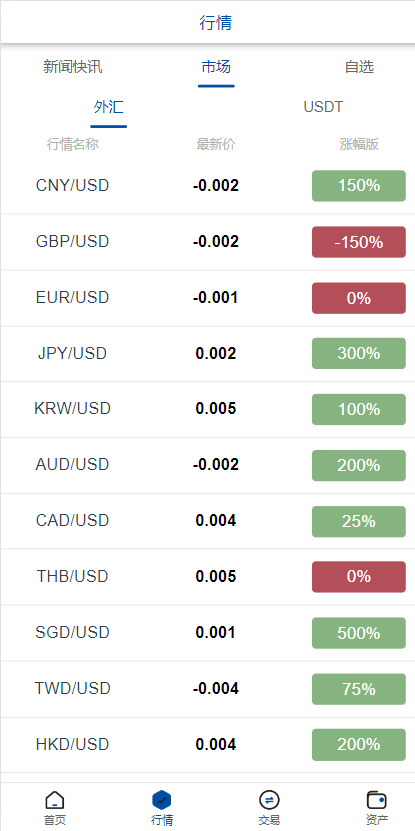Image resolution: width=415 pixels, height=831 pixels.
Task: Open the TWD/USD market entry
Action: (207, 689)
